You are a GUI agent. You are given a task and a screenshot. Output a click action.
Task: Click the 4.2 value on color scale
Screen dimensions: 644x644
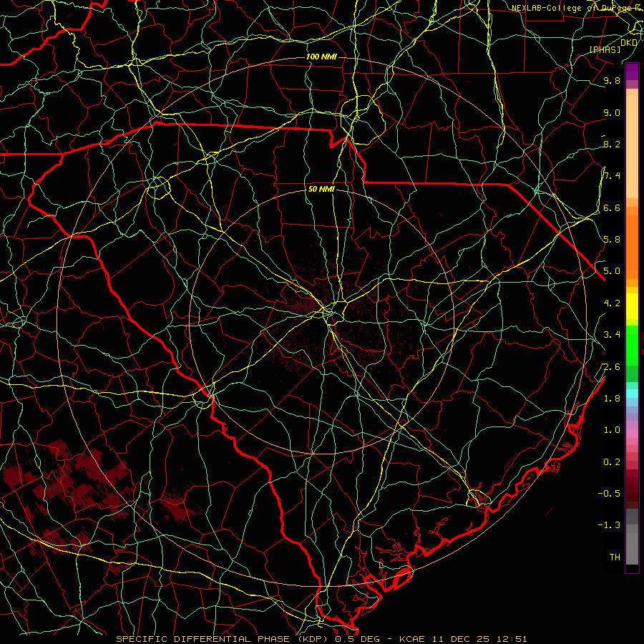pos(612,303)
